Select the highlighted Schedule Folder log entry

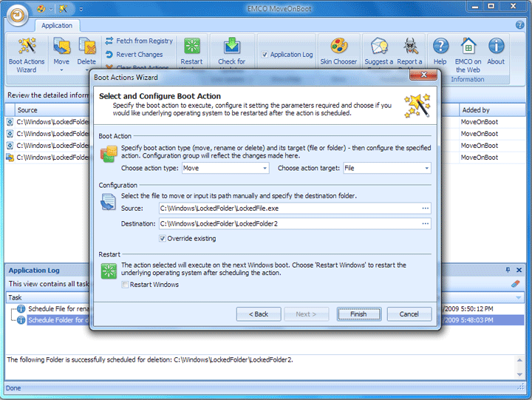58,320
